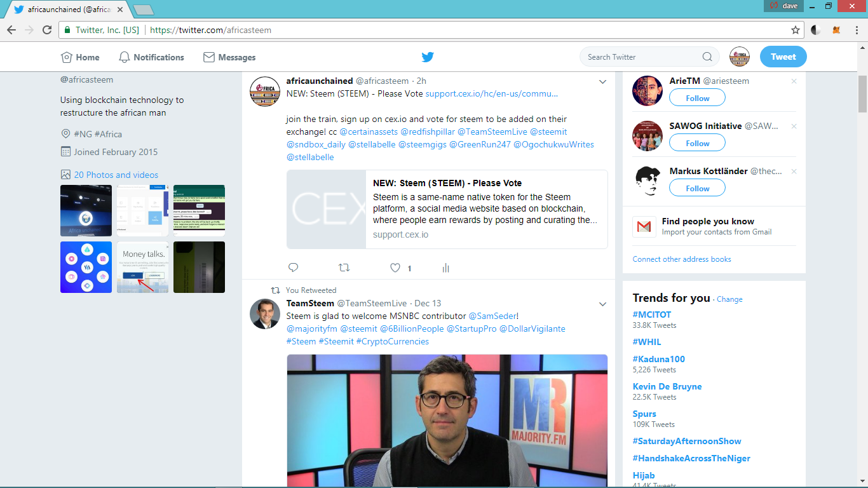The image size is (868, 488).
Task: Click the Gmail icon in Find people
Action: point(644,227)
